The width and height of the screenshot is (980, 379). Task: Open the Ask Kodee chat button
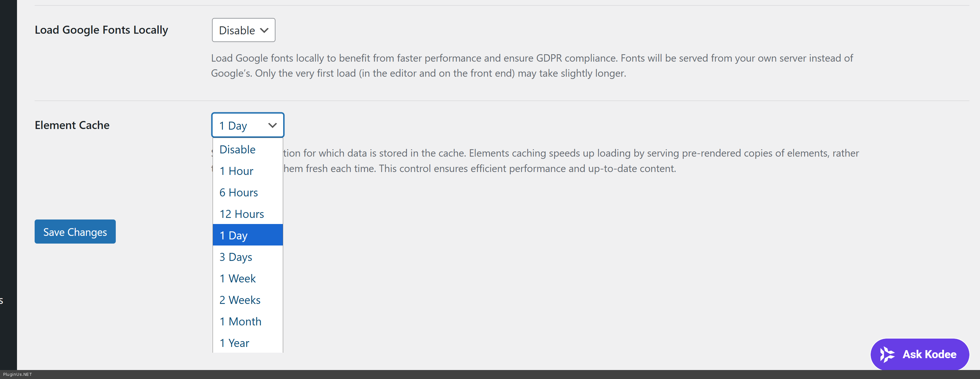(919, 354)
